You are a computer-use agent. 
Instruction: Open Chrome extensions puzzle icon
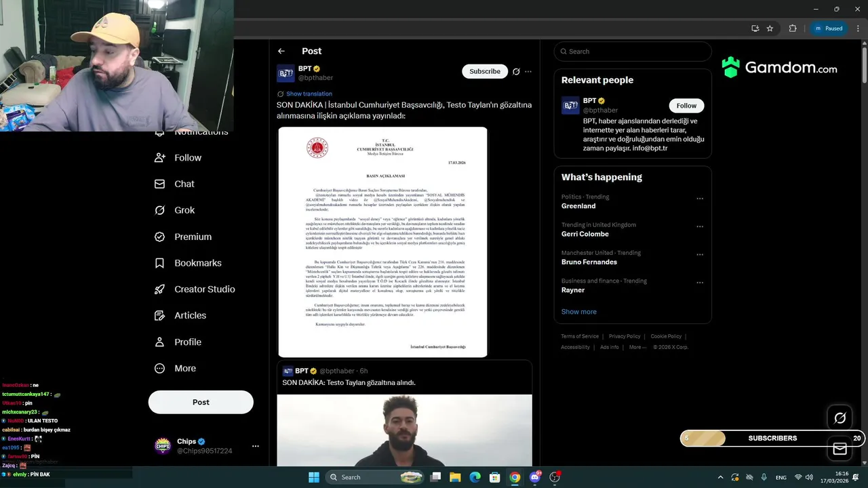(x=793, y=28)
